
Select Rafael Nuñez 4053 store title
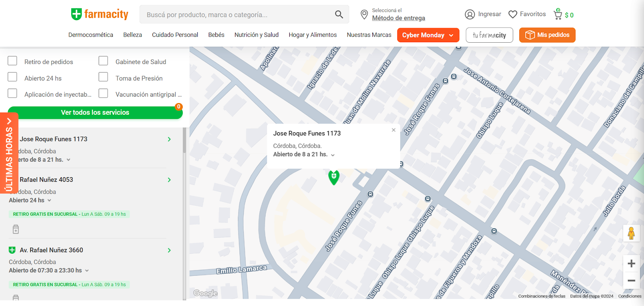coord(46,180)
